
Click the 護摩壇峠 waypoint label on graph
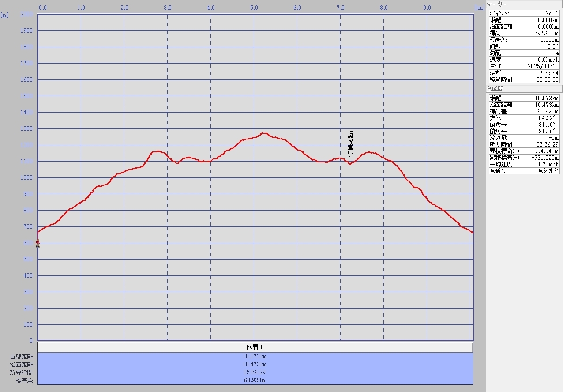(x=351, y=144)
